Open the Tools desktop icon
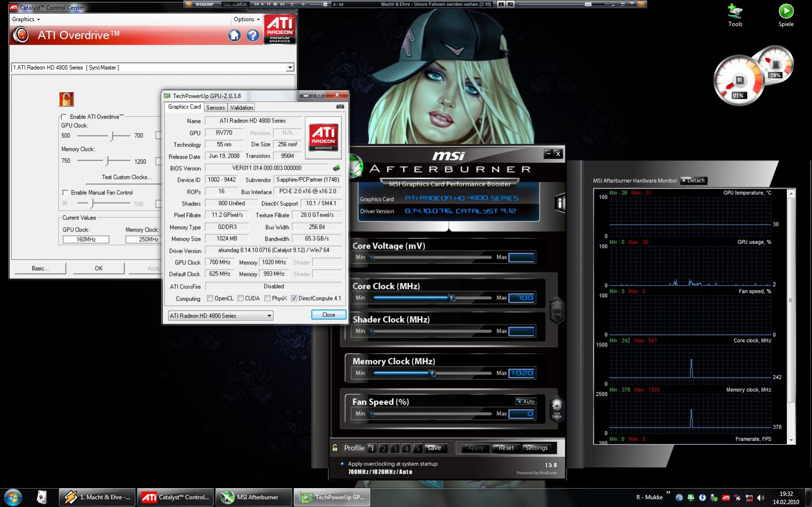Viewport: 812px width, 507px height. [735, 15]
